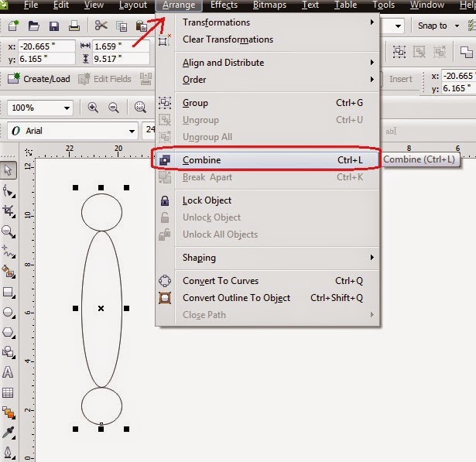476x462 pixels.
Task: Click the bottom circle on canvas
Action: [101, 406]
